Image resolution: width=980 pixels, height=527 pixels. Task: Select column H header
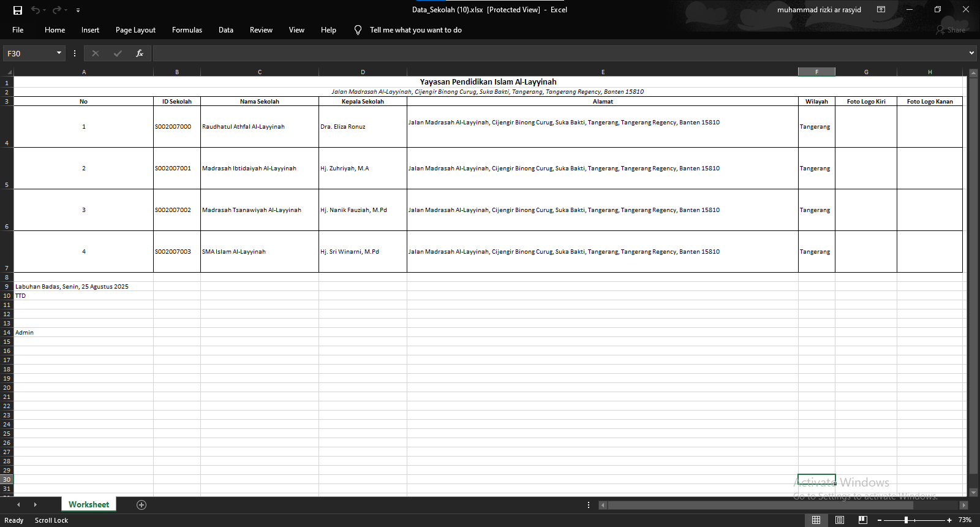[x=930, y=72]
